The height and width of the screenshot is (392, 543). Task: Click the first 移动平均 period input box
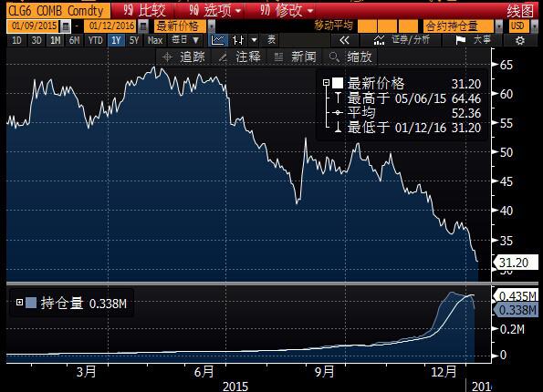(367, 26)
